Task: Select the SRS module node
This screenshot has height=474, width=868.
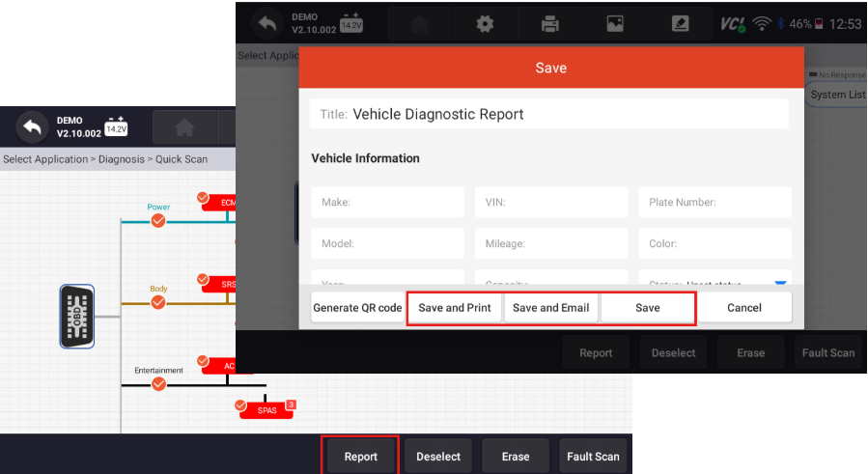Action: click(x=221, y=284)
